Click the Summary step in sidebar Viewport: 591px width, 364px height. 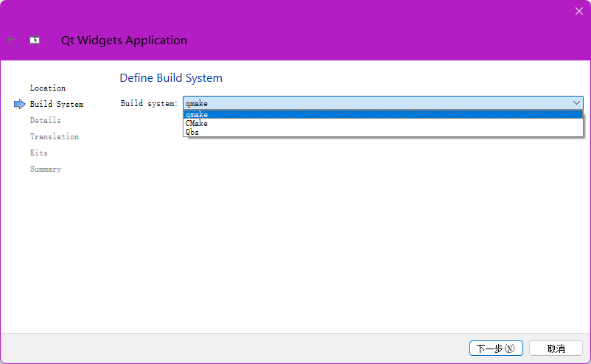pos(46,169)
